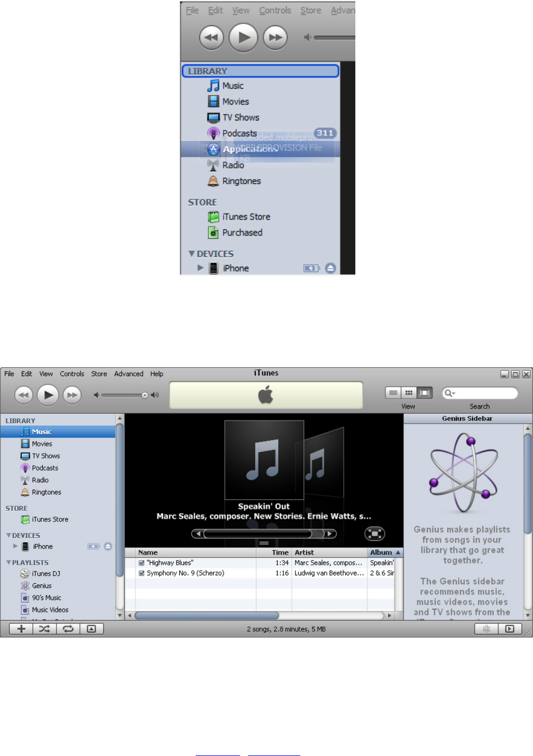Mute using the low-volume speaker icon

click(x=96, y=395)
